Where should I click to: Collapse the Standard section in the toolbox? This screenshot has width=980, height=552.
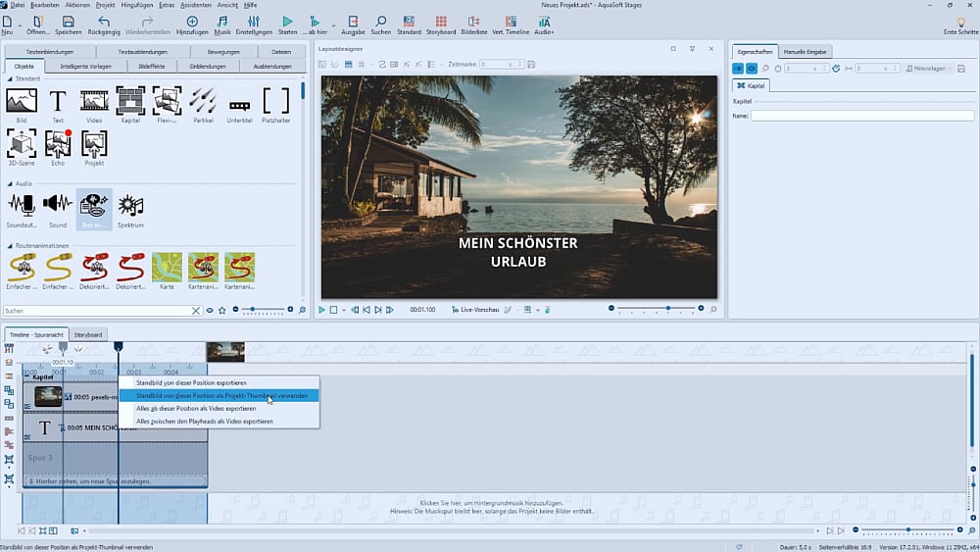[9, 77]
